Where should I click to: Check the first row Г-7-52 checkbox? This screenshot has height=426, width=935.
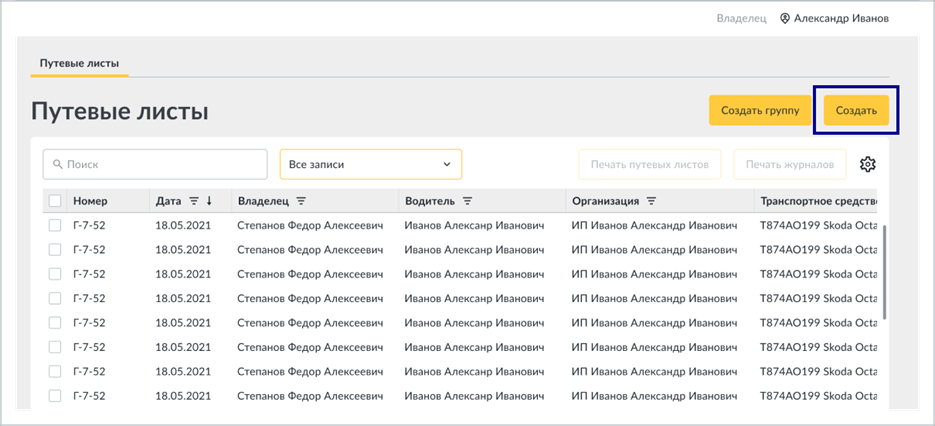[x=55, y=225]
